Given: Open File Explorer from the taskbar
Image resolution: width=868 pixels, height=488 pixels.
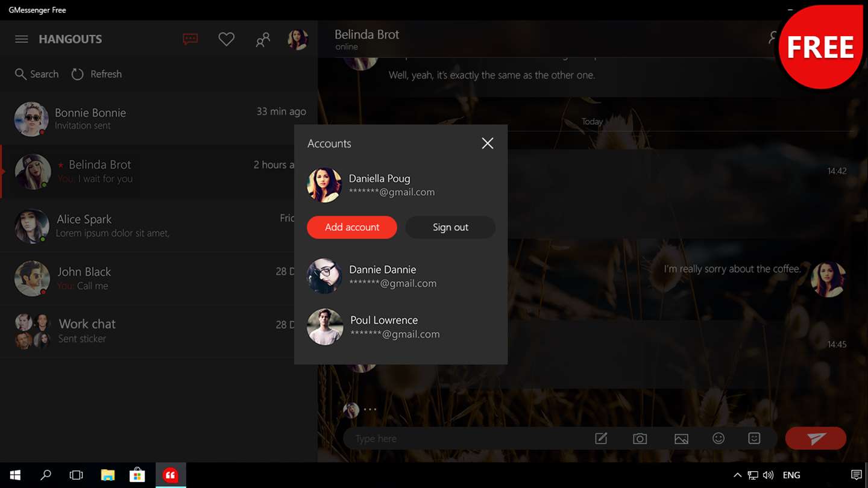Looking at the screenshot, I should tap(107, 475).
